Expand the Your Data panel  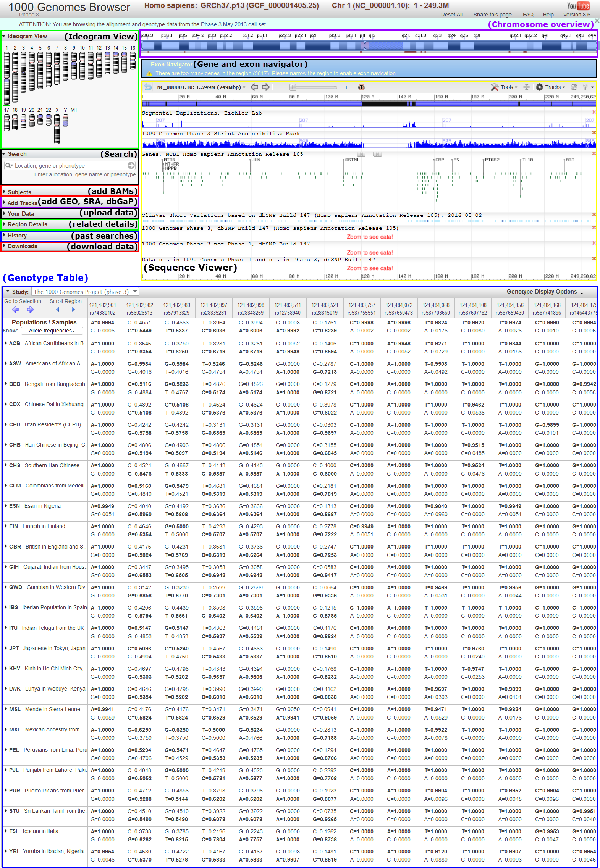click(4, 213)
